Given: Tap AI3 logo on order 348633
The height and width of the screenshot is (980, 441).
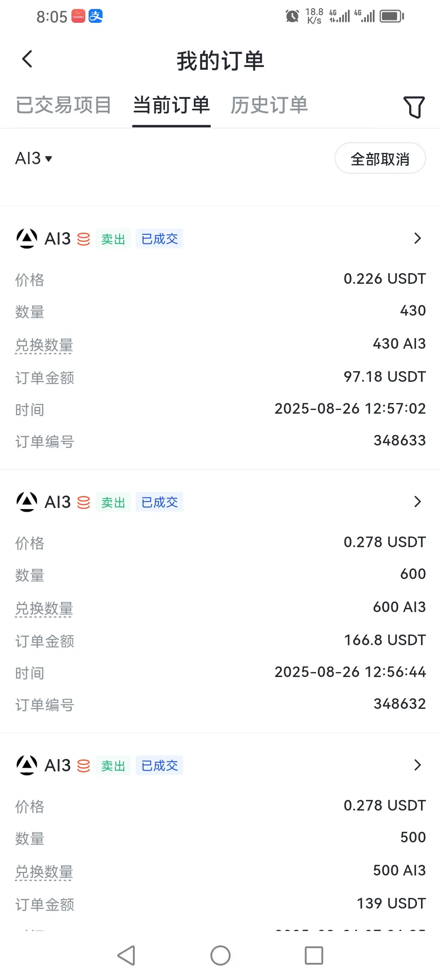Looking at the screenshot, I should 27,238.
